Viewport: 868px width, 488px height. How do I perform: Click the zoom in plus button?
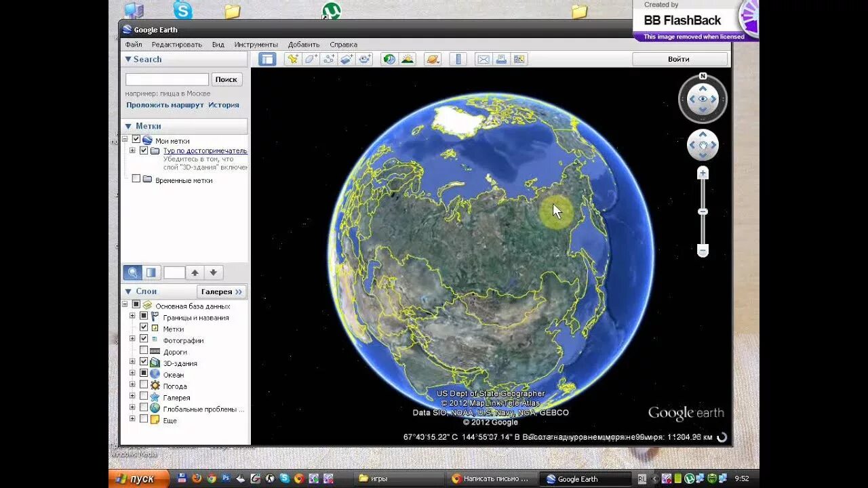click(x=703, y=173)
